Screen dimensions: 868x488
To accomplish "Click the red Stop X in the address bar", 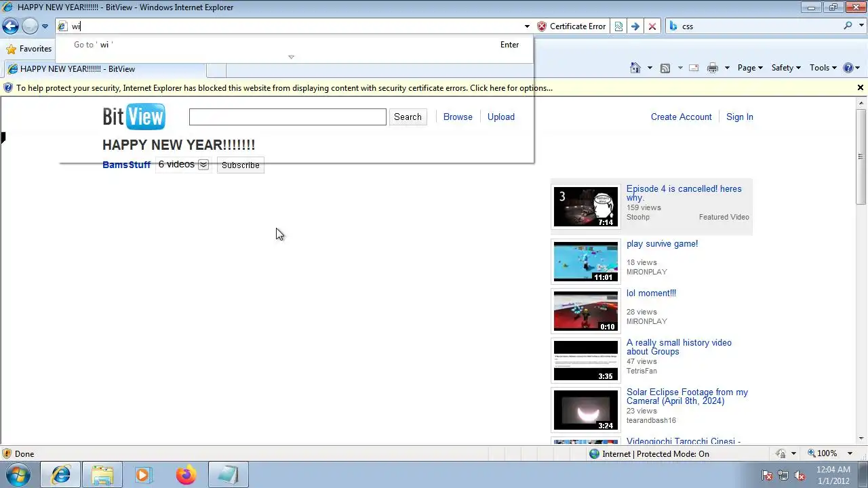I will pyautogui.click(x=652, y=26).
